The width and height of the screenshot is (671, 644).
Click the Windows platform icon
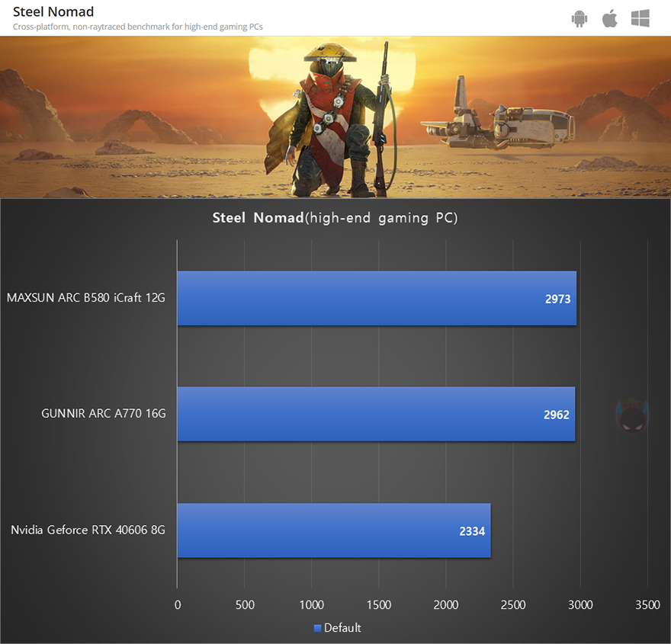[x=640, y=19]
